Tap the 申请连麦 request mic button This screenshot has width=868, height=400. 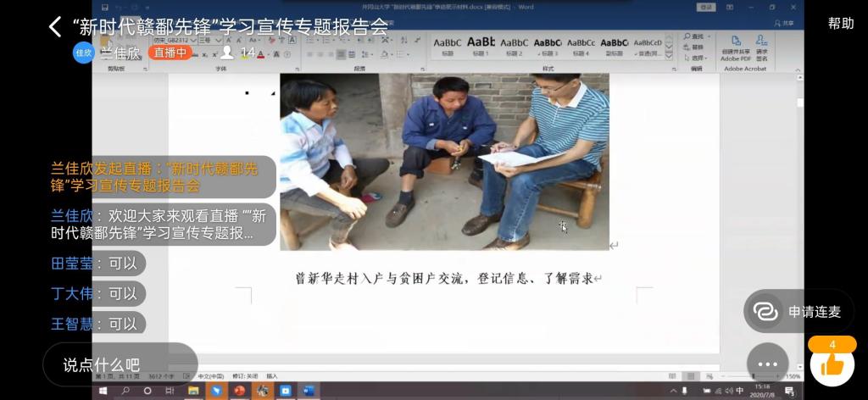[798, 312]
